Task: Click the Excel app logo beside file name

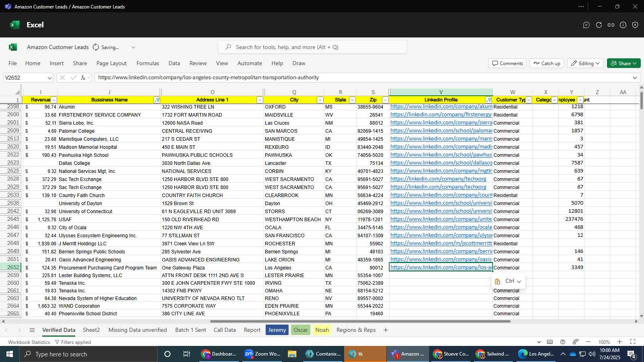Action: tap(13, 47)
